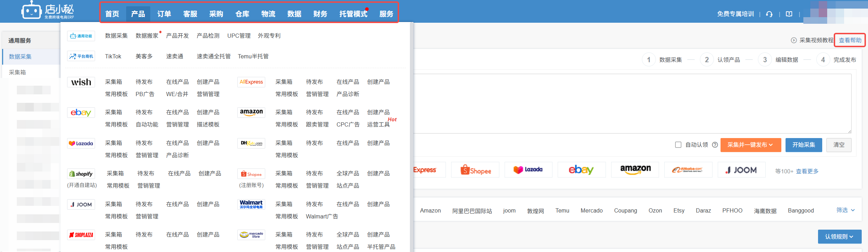The height and width of the screenshot is (252, 868).
Task: Click the JOOM logo in product menu
Action: point(81,204)
